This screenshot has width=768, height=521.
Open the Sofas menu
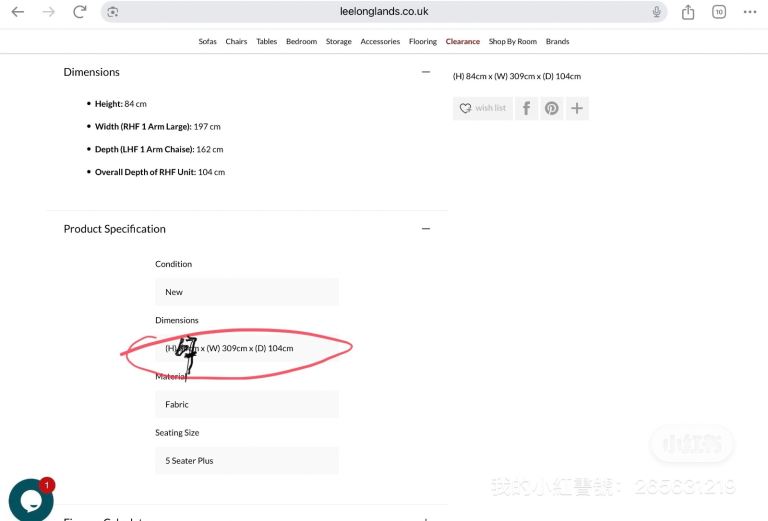[x=207, y=42]
